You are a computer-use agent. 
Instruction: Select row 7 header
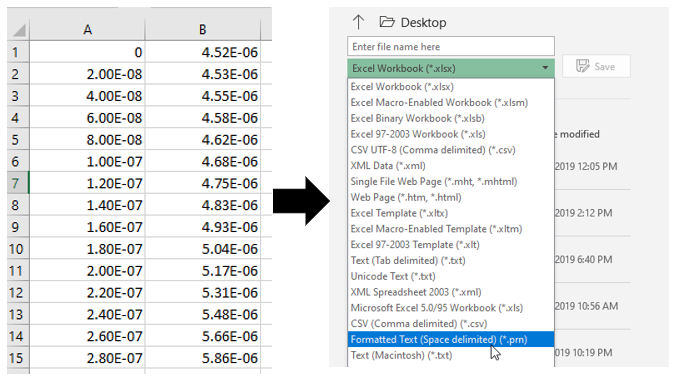tap(18, 183)
